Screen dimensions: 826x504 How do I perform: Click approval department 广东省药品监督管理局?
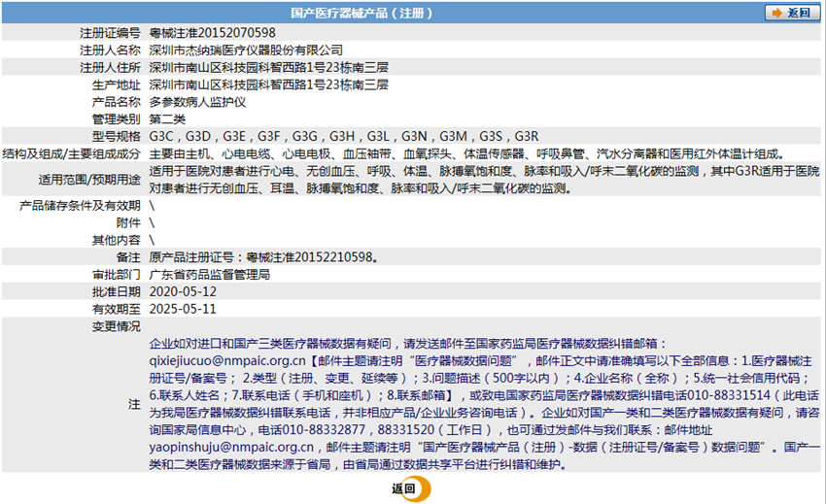[210, 275]
